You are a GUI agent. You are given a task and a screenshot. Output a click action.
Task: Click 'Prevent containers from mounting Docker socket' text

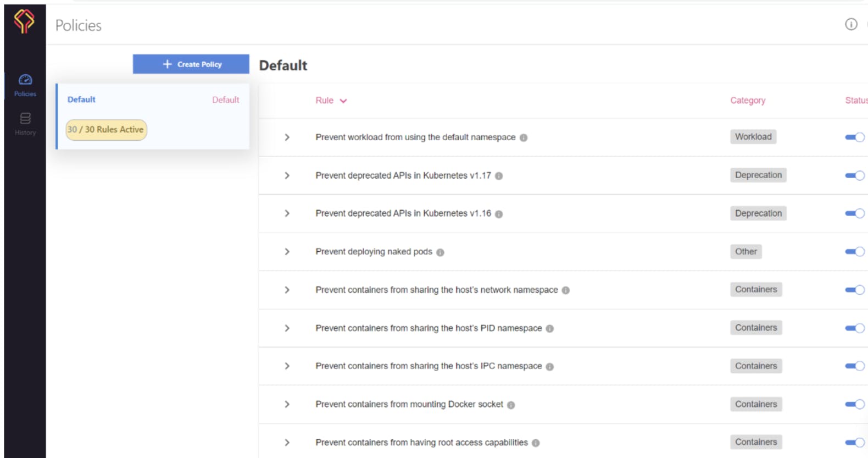pyautogui.click(x=409, y=405)
